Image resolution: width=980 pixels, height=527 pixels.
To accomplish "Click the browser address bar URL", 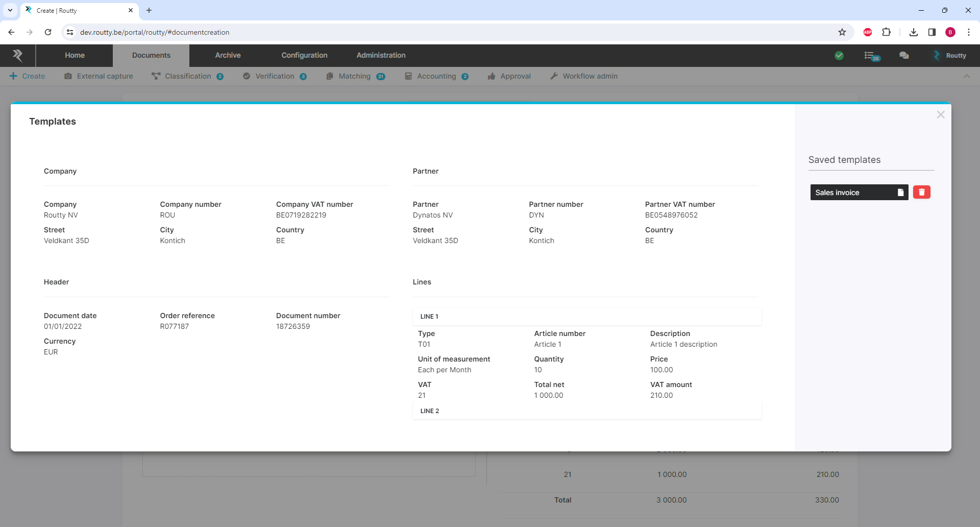I will click(x=154, y=32).
